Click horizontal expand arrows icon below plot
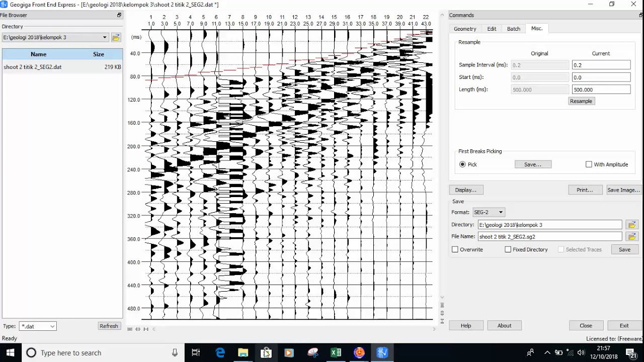Viewport: 644px width, 362px height. pos(138,329)
